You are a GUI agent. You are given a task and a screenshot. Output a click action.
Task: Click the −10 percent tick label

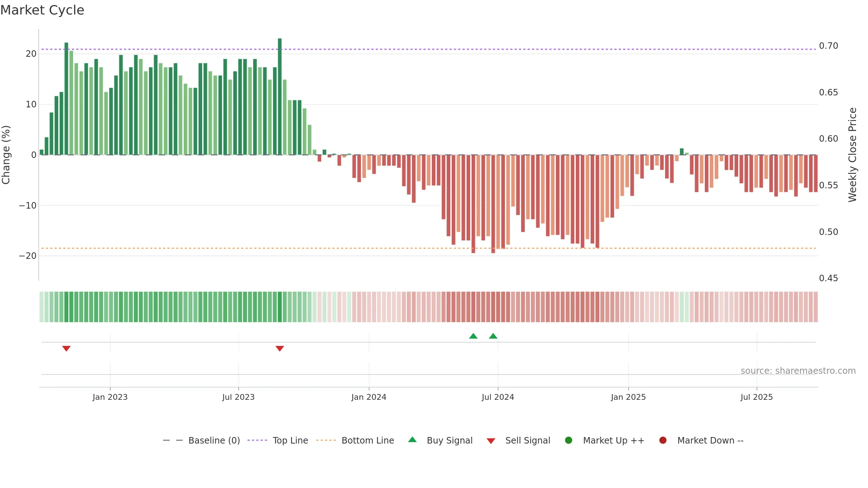point(28,206)
